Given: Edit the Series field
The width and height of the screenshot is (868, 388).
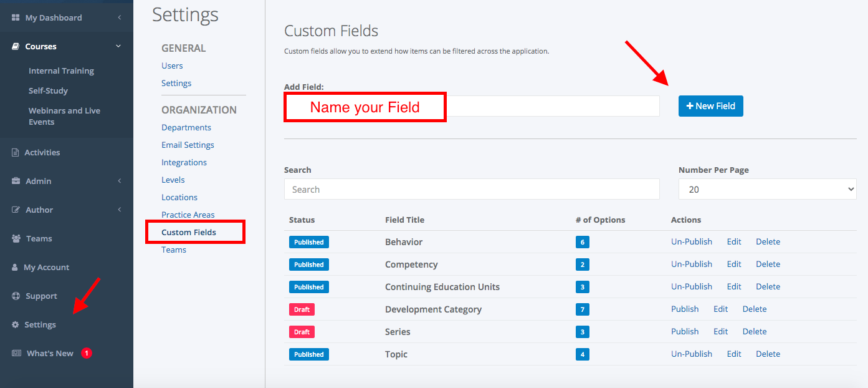Looking at the screenshot, I should tap(721, 331).
